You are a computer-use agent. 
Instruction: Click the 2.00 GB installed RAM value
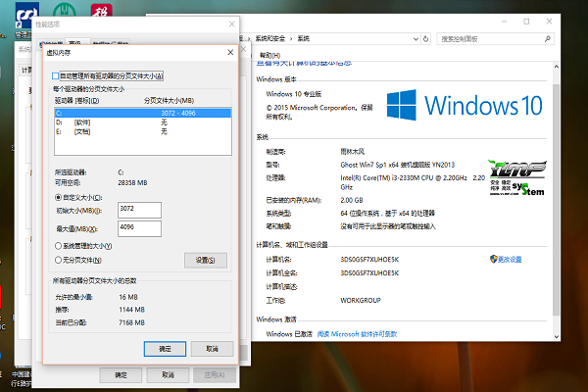[352, 200]
